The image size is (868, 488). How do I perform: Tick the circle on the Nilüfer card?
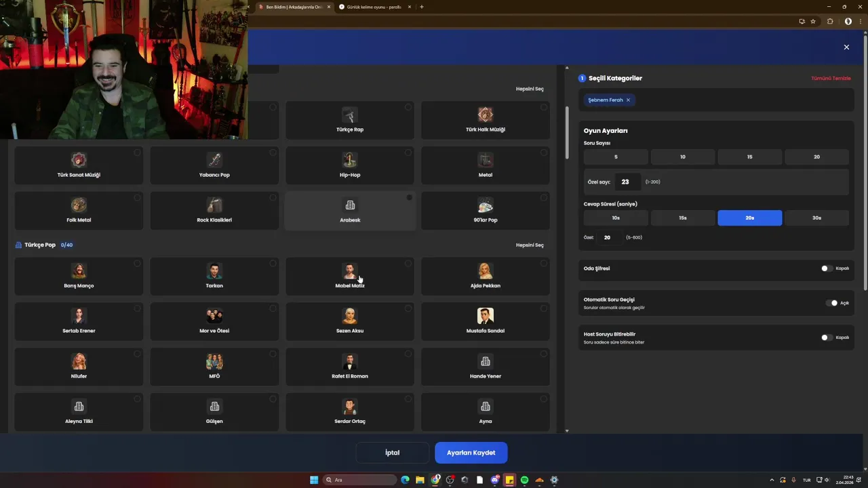(137, 354)
